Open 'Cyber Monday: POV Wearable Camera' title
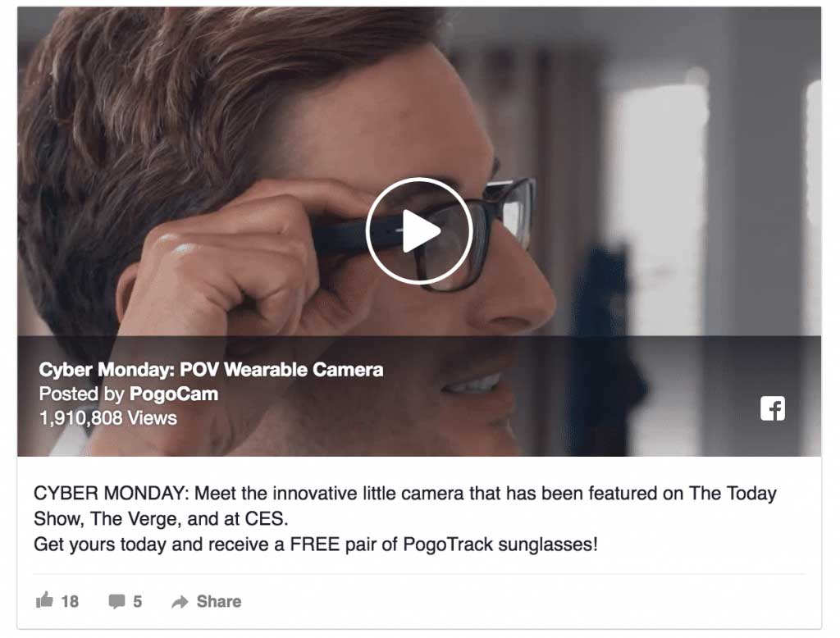 tap(211, 370)
